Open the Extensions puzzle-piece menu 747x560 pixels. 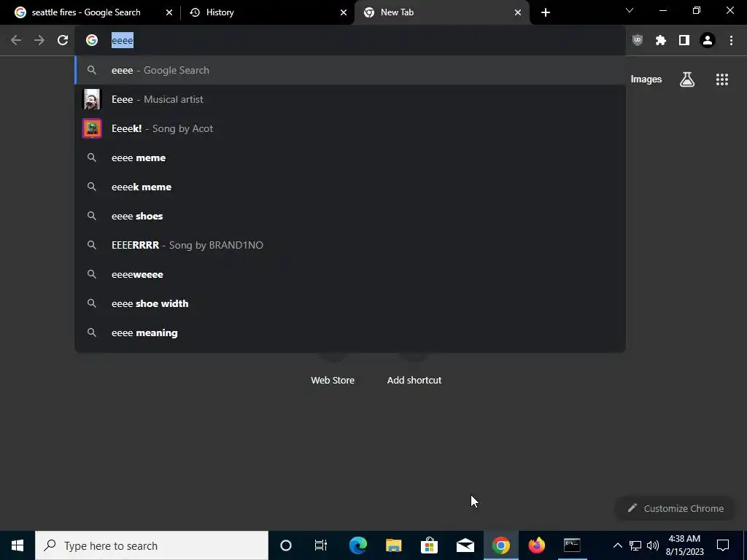point(661,41)
